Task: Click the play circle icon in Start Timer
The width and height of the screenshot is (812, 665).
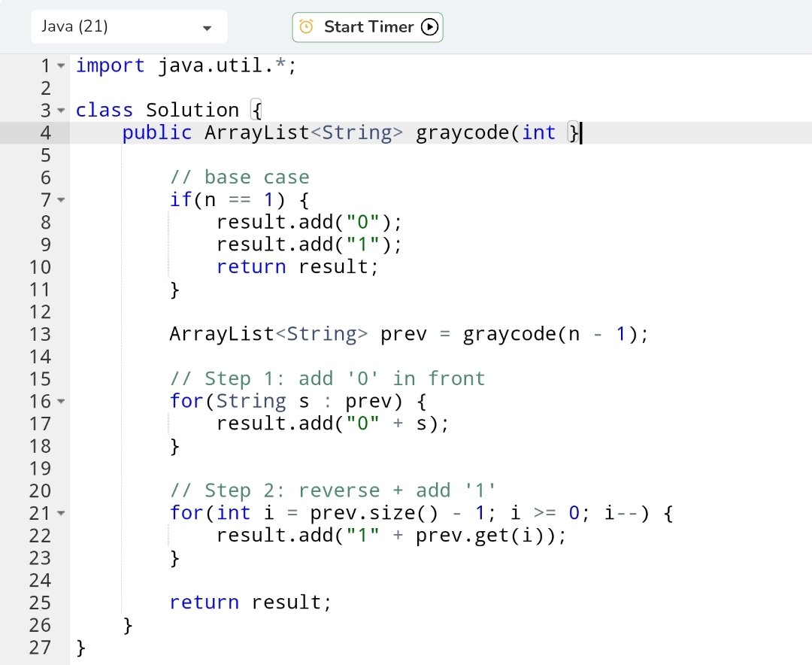Action: [430, 26]
